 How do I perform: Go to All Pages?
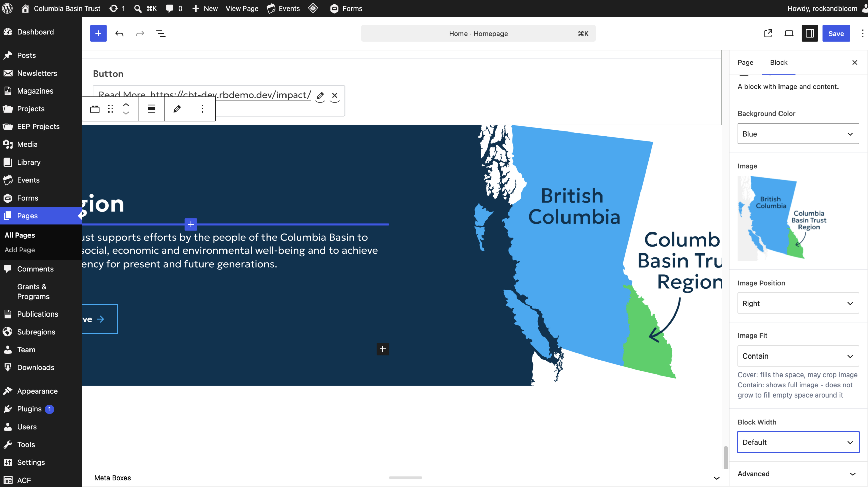tap(20, 235)
